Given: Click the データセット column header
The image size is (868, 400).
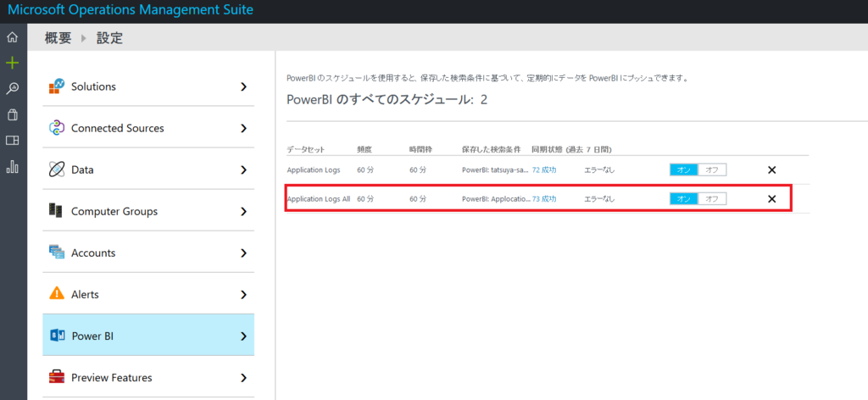Looking at the screenshot, I should click(x=305, y=150).
